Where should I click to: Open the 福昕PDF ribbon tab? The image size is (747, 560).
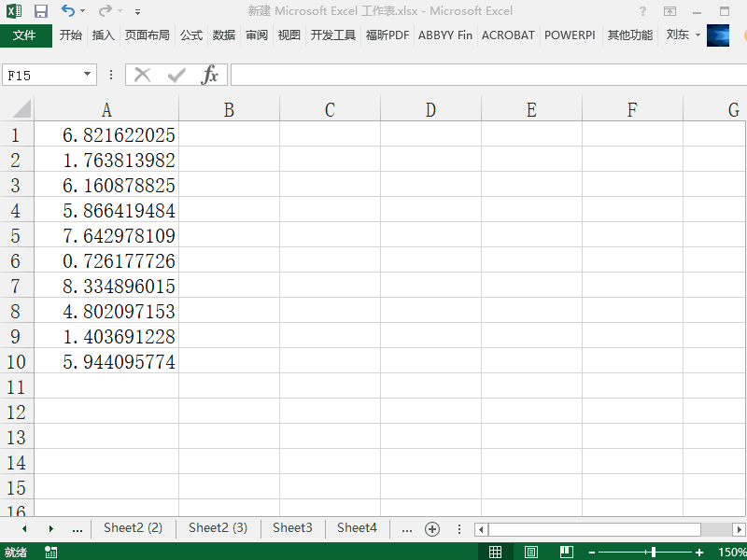click(388, 35)
